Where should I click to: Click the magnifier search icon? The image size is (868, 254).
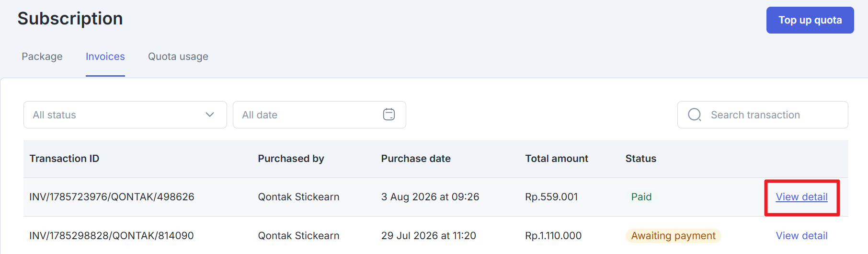click(695, 115)
